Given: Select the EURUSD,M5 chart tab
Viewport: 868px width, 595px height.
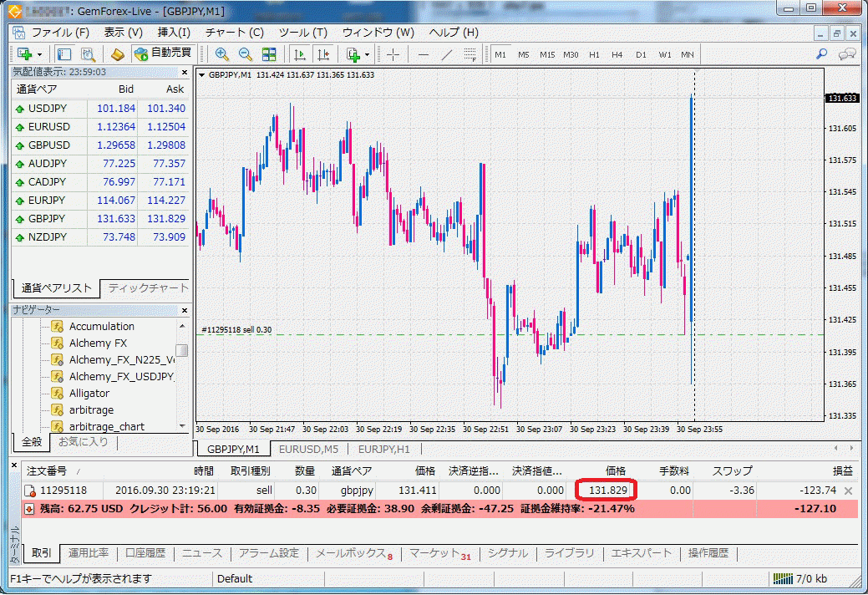Looking at the screenshot, I should pyautogui.click(x=308, y=449).
